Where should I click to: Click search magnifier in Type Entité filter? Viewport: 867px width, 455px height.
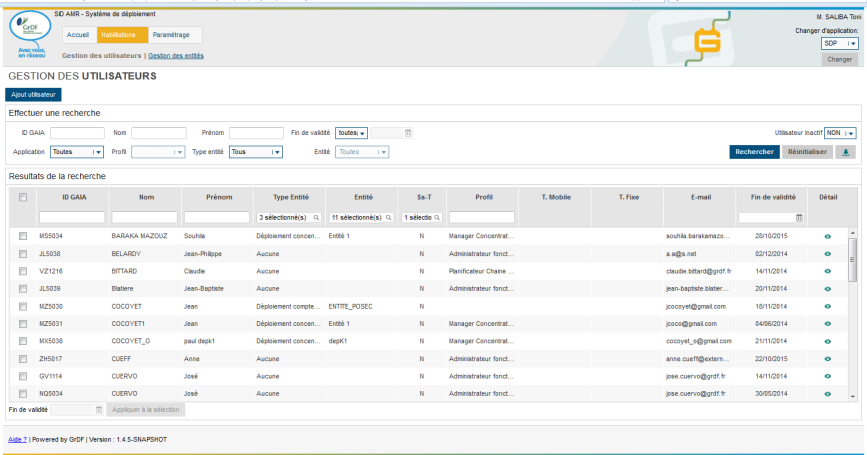point(316,218)
